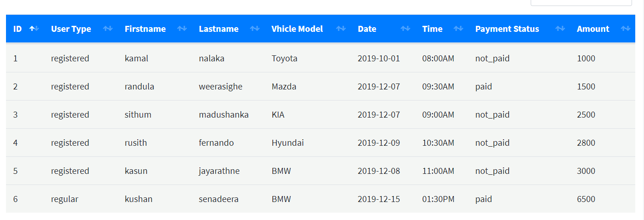The height and width of the screenshot is (220, 644).
Task: Click the search input box above table
Action: (581, 2)
